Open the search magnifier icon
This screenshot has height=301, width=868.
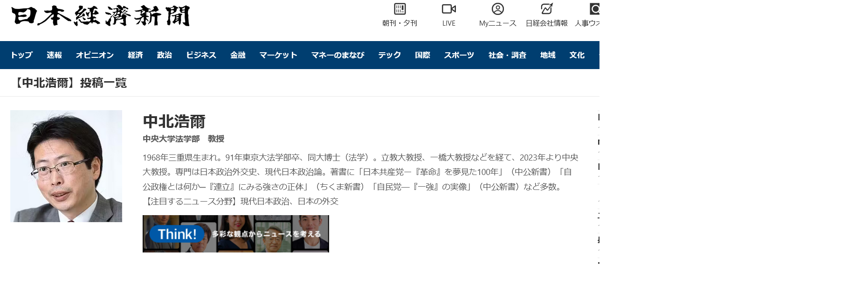594,9
